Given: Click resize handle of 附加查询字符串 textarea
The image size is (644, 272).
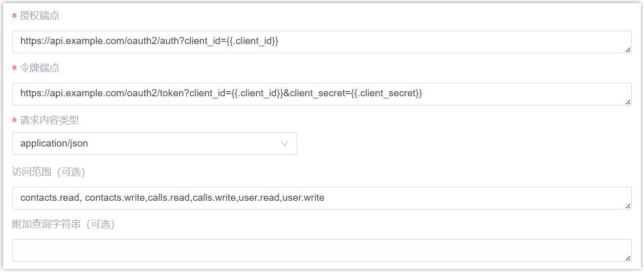Looking at the screenshot, I should [628, 258].
